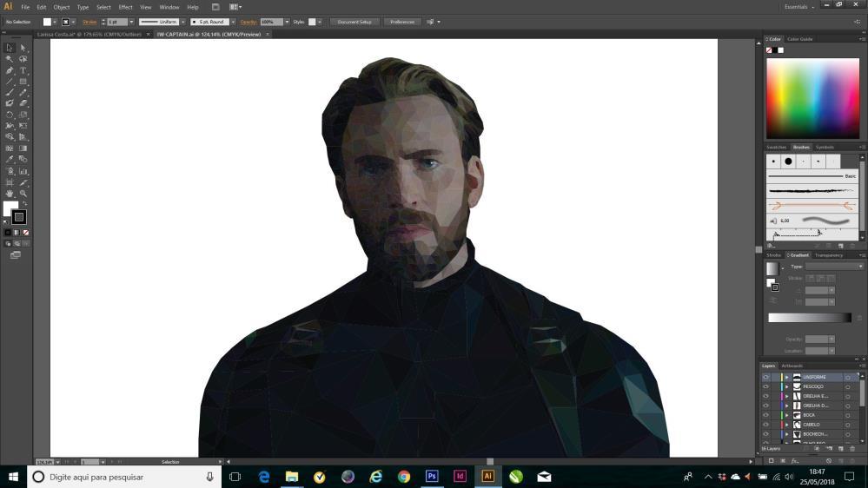The width and height of the screenshot is (868, 488).
Task: Expand the UNIFORME layer
Action: pyautogui.click(x=786, y=378)
